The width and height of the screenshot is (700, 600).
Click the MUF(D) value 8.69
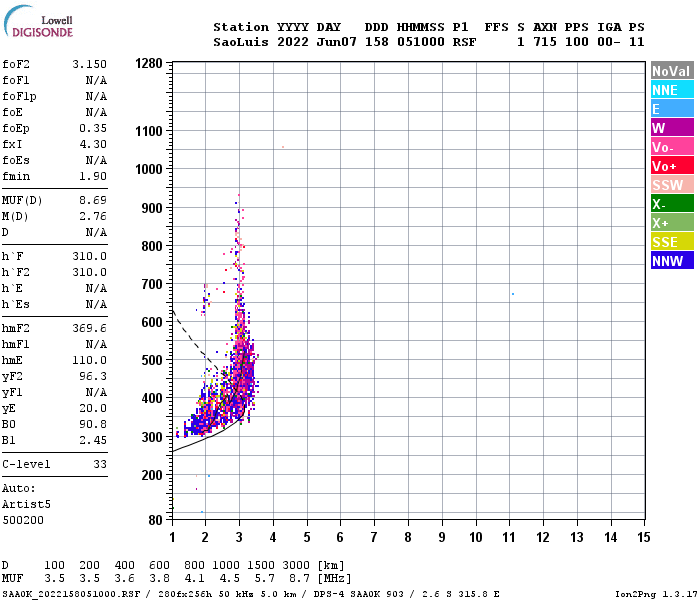point(93,200)
